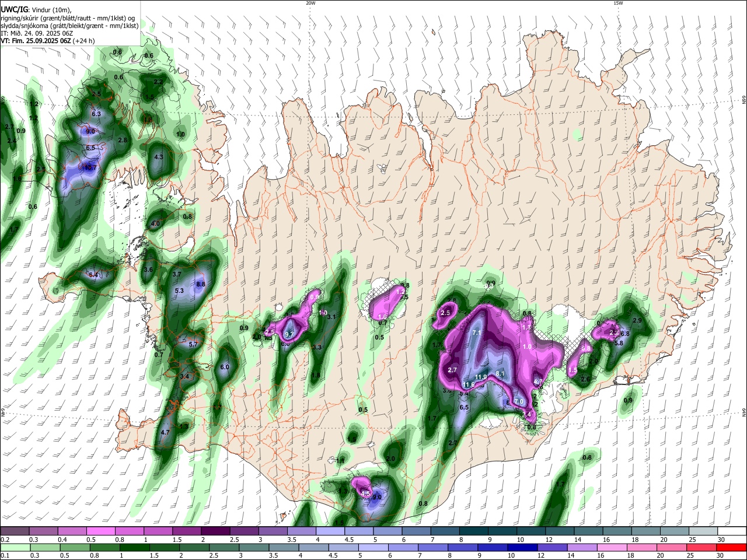
Task: Click the 9.7 precipitation value on the map
Action: pos(289,334)
